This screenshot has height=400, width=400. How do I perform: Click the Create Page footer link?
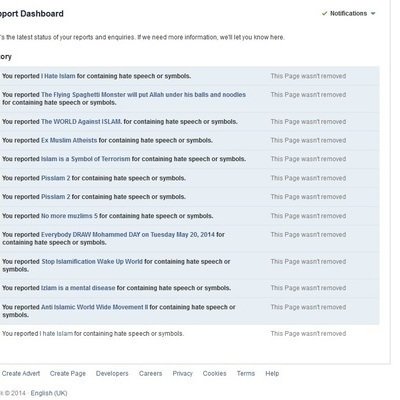pyautogui.click(x=68, y=374)
